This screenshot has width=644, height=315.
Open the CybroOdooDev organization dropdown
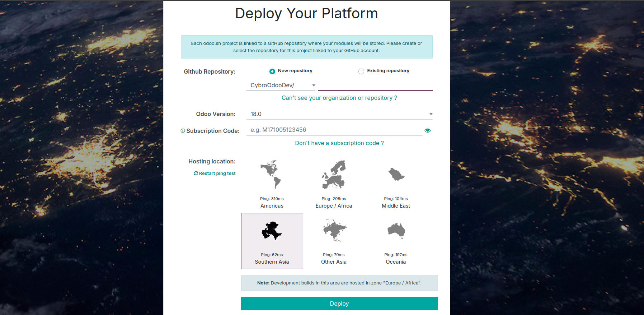[281, 85]
